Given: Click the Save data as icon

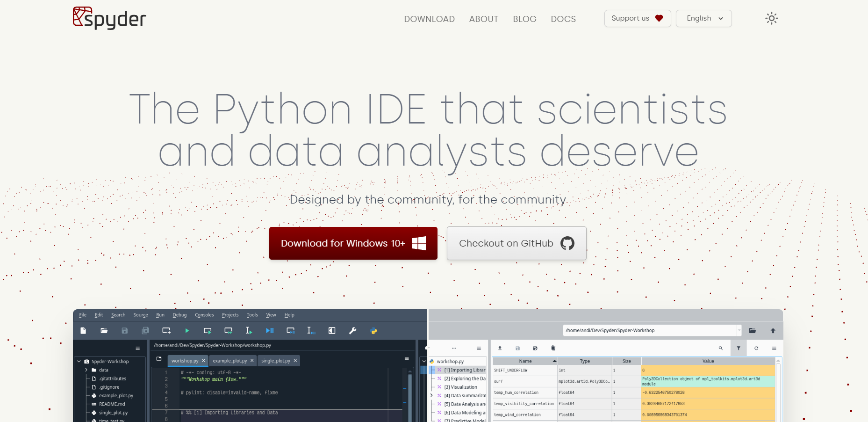Looking at the screenshot, I should 535,348.
